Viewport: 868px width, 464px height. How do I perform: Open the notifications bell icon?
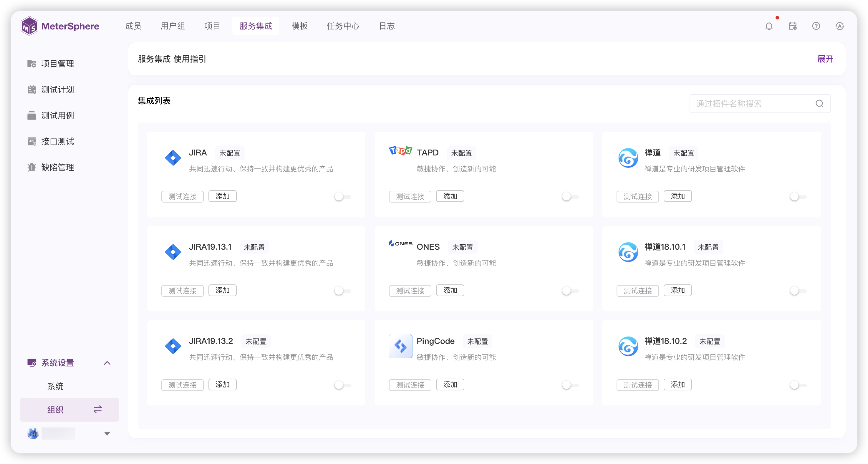769,26
